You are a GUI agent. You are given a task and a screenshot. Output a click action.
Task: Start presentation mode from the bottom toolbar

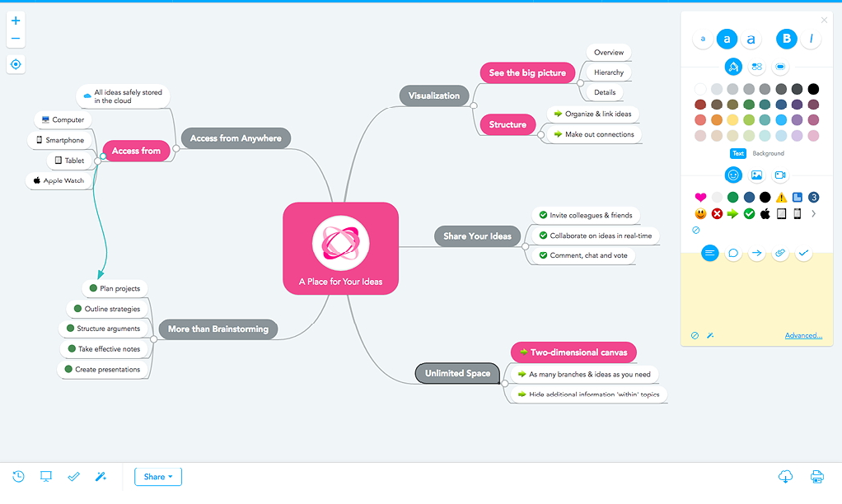[46, 476]
